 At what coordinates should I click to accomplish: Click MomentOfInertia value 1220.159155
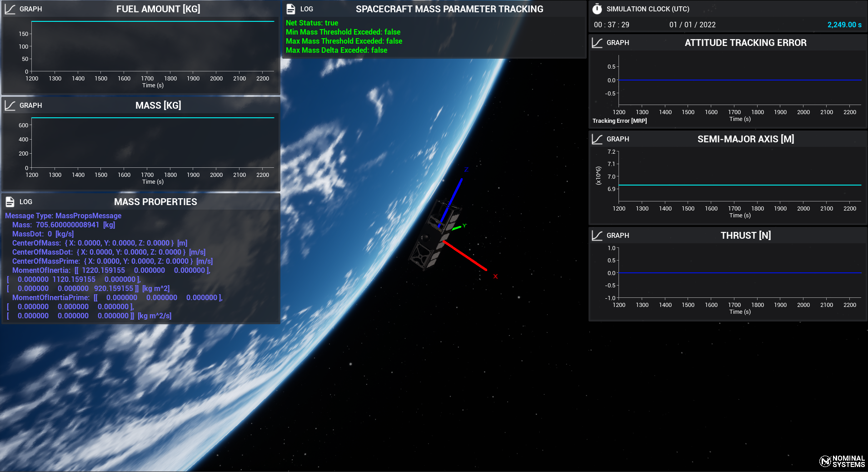[x=103, y=270]
